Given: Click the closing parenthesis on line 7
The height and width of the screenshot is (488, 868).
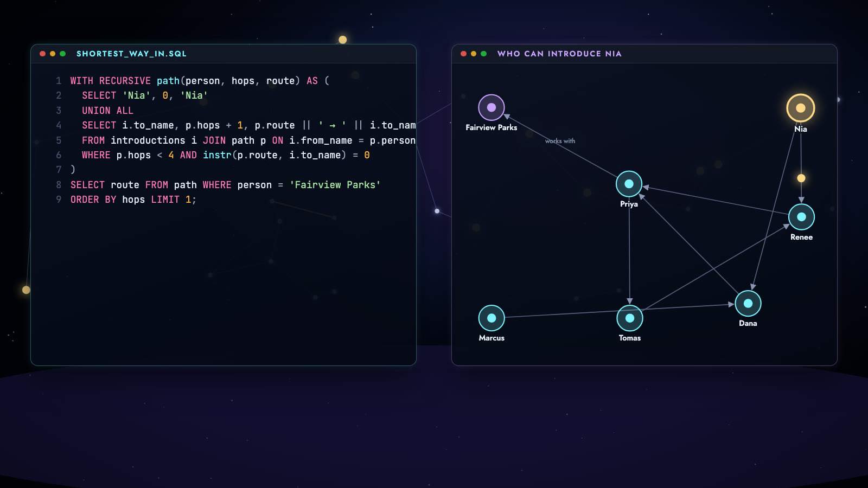Looking at the screenshot, I should pos(73,170).
